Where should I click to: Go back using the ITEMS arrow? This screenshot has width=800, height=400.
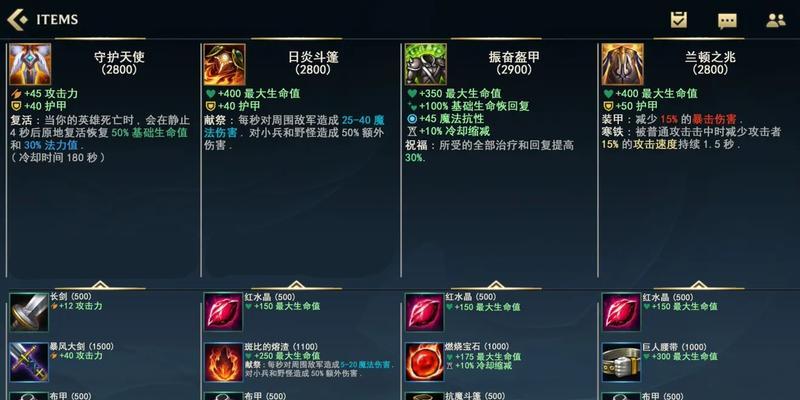tap(17, 19)
